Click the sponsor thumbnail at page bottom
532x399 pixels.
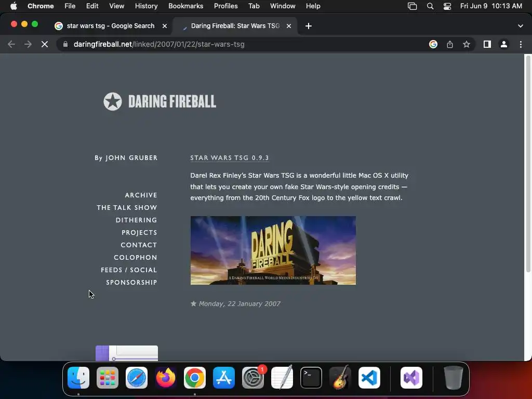click(127, 353)
